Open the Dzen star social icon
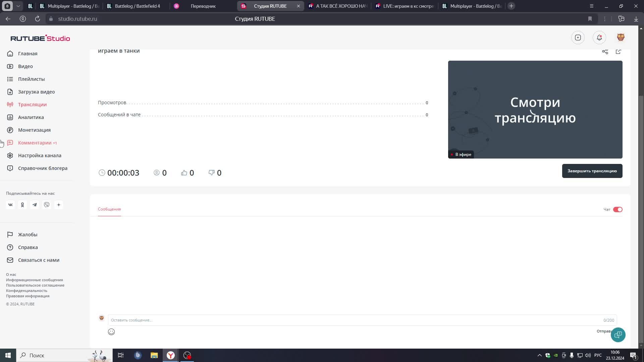 pos(59,205)
